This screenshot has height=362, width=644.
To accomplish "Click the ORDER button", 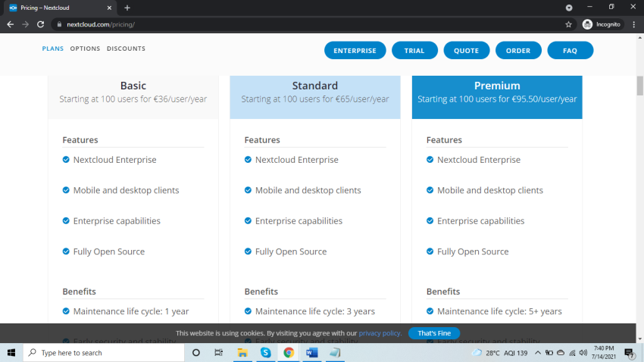I will (518, 51).
